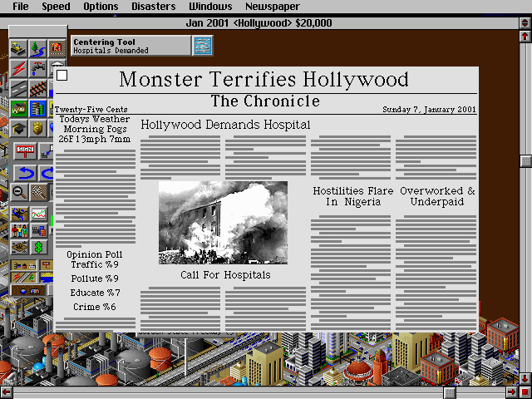Open the Monster Terrifies Hollywood headline
This screenshot has height=399, width=532.
[x=264, y=80]
